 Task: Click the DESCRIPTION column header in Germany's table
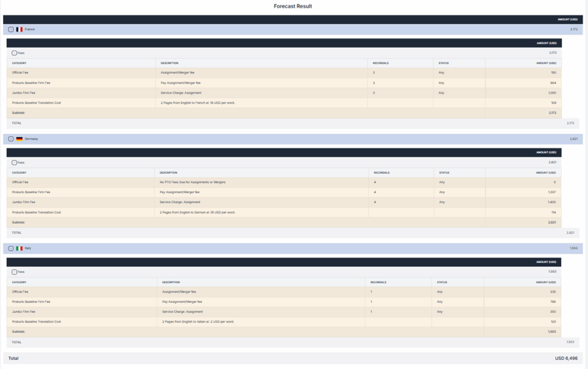point(169,172)
